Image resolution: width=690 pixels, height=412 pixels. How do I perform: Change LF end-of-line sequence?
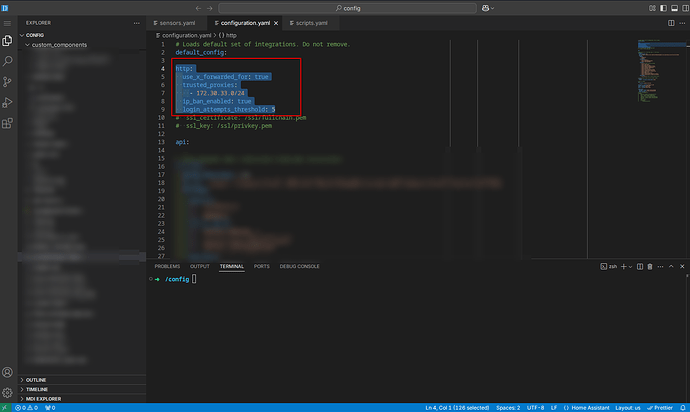tap(554, 408)
